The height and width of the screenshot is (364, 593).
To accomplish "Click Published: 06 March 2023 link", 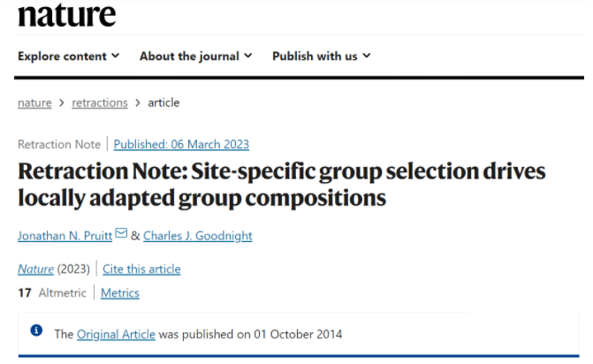I will [x=181, y=144].
